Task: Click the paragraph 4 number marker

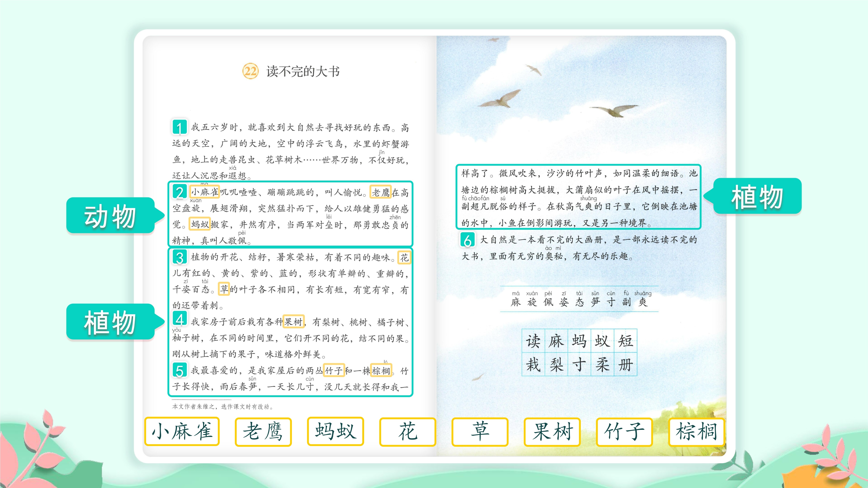Action: [180, 319]
